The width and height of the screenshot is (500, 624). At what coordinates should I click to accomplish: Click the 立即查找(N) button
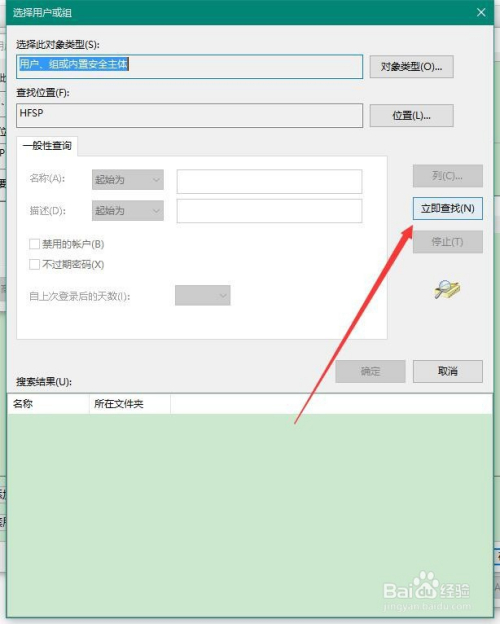(447, 208)
